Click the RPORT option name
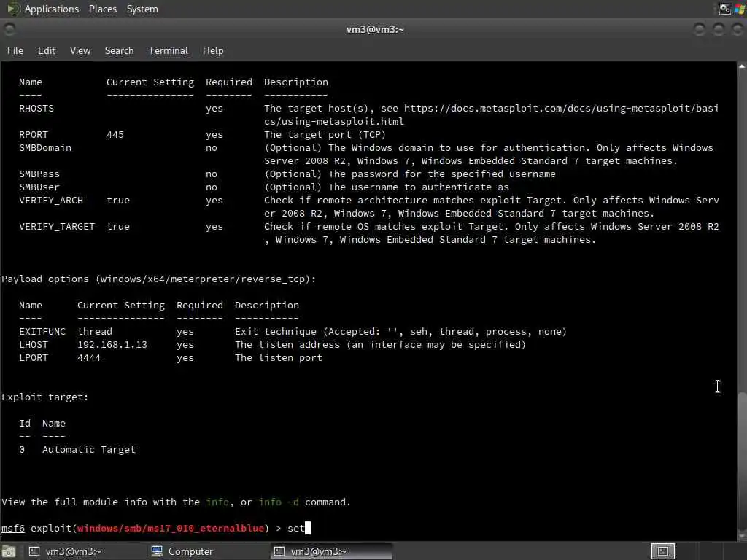This screenshot has width=747, height=560. [34, 135]
